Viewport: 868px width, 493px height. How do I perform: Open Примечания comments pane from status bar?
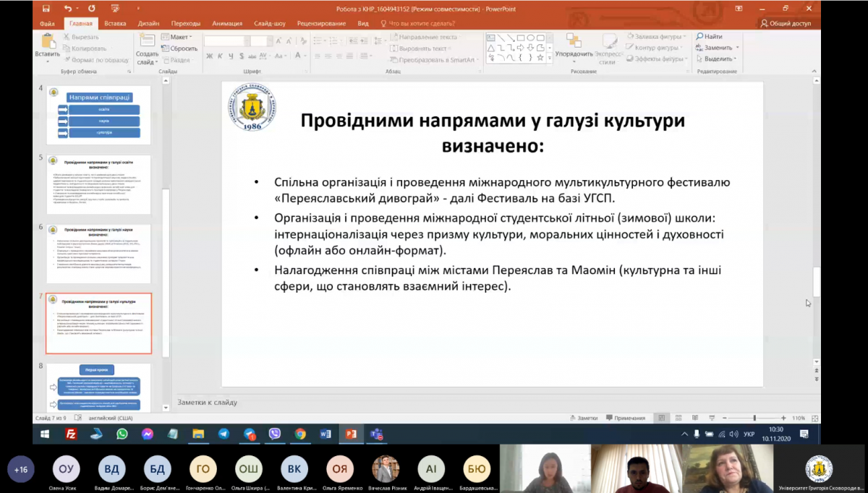point(625,418)
